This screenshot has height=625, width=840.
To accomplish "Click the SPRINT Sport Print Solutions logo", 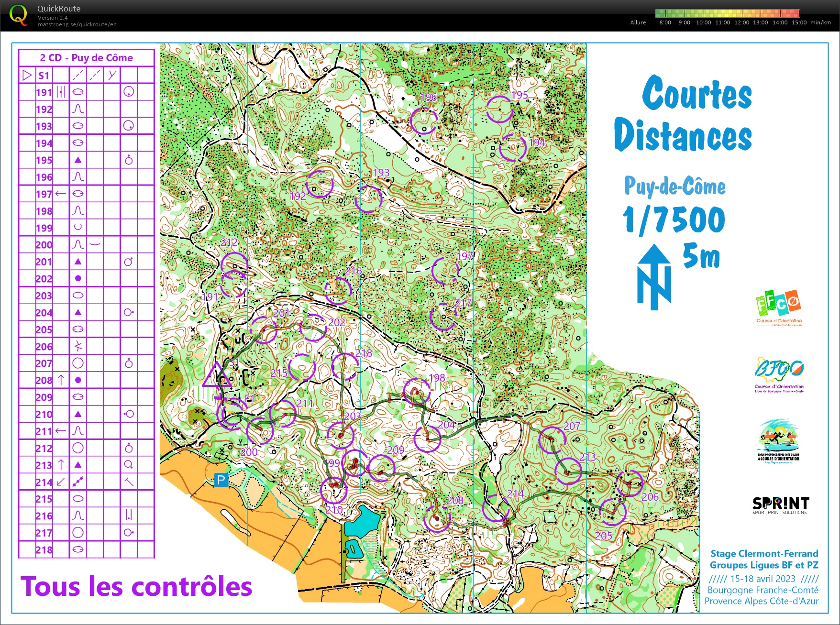I will pyautogui.click(x=780, y=505).
